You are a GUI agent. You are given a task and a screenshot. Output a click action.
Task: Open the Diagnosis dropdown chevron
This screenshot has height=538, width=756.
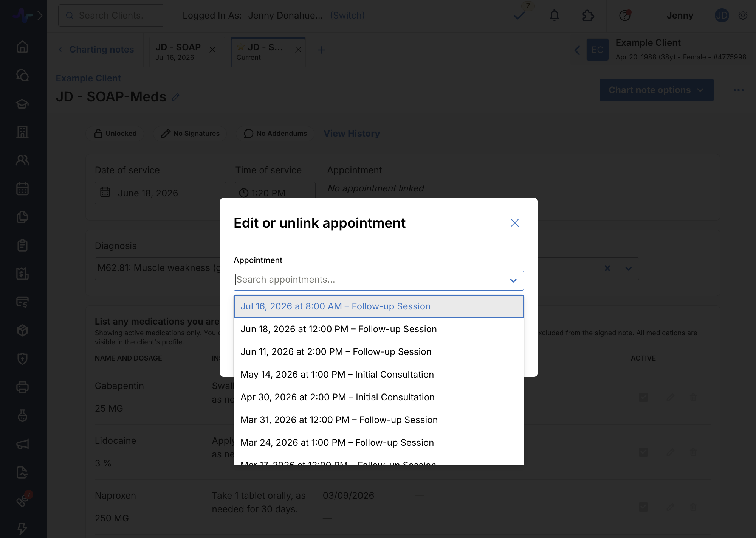pyautogui.click(x=629, y=269)
